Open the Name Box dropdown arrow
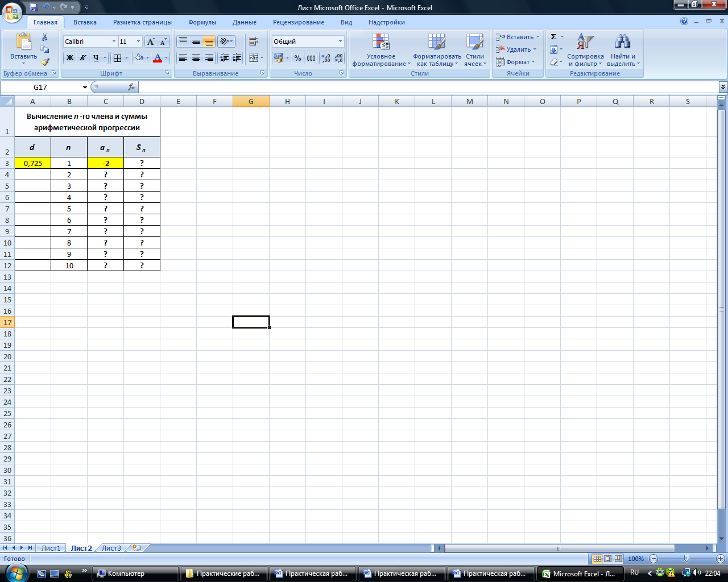The image size is (728, 582). [x=85, y=87]
